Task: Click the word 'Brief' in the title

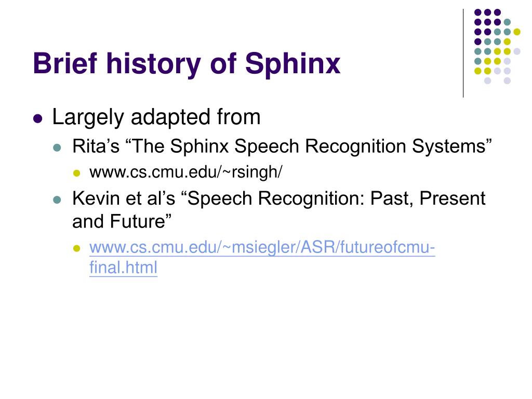Action: click(x=65, y=63)
